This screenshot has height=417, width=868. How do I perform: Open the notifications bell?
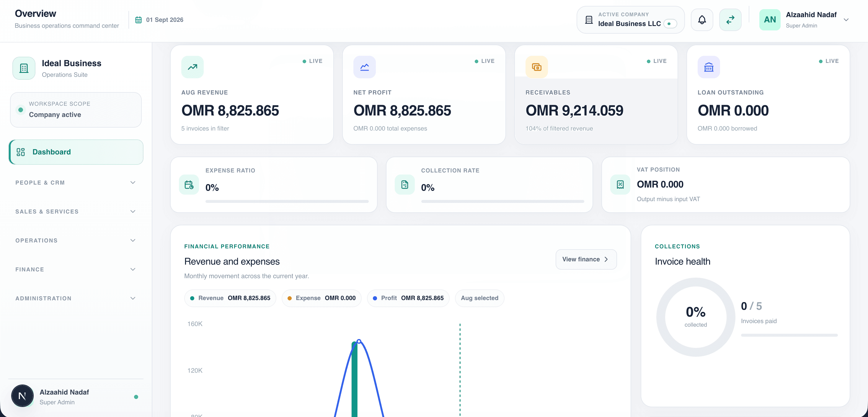point(701,20)
